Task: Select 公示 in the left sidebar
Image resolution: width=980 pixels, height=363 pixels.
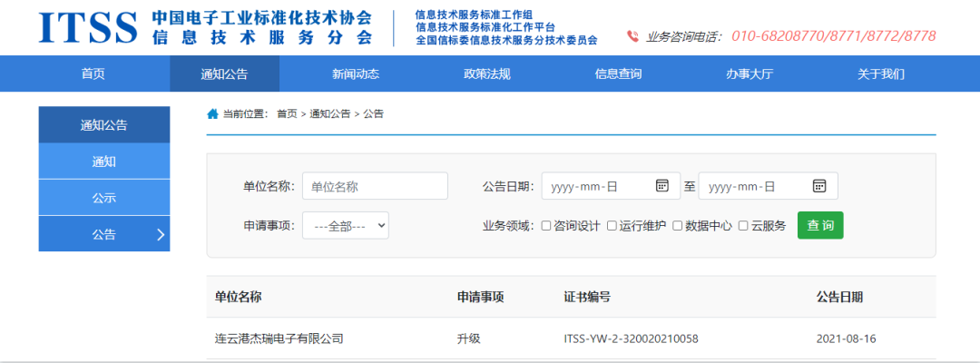Action: (103, 198)
